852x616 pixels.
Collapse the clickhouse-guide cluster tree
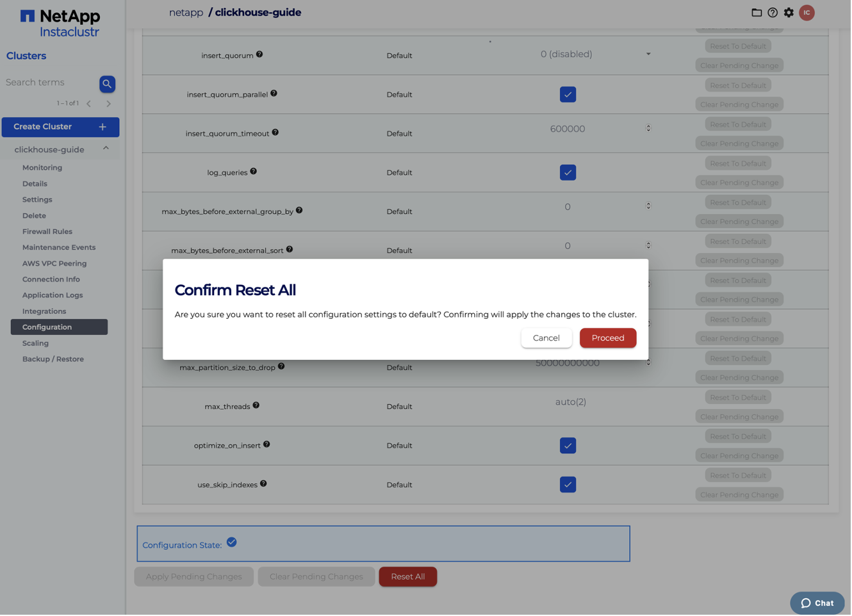[106, 149]
